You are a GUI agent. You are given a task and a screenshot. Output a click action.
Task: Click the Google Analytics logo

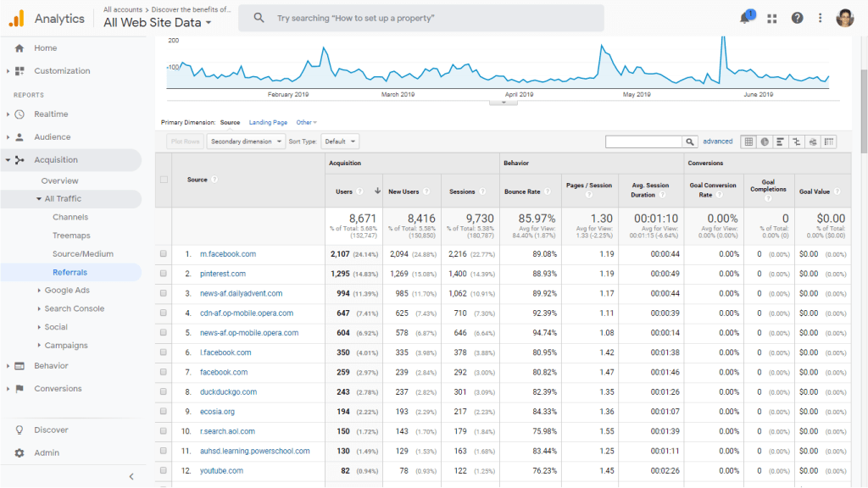(17, 19)
